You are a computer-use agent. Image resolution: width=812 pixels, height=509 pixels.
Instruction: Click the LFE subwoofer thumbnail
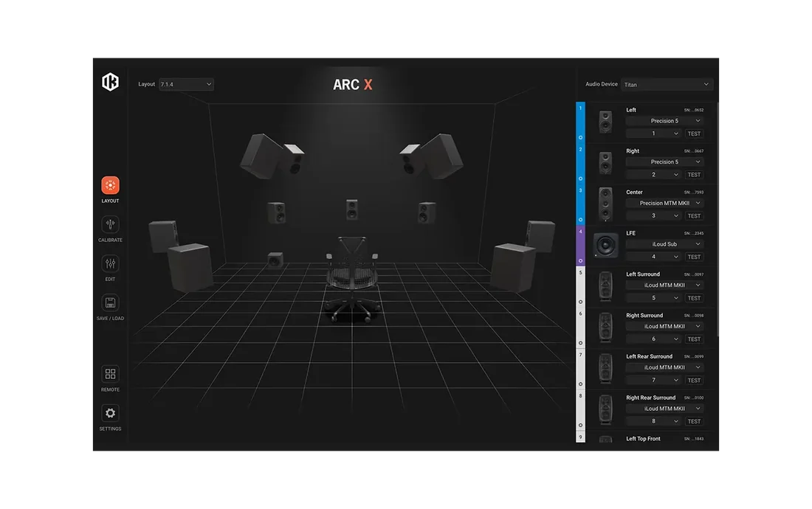tap(605, 245)
